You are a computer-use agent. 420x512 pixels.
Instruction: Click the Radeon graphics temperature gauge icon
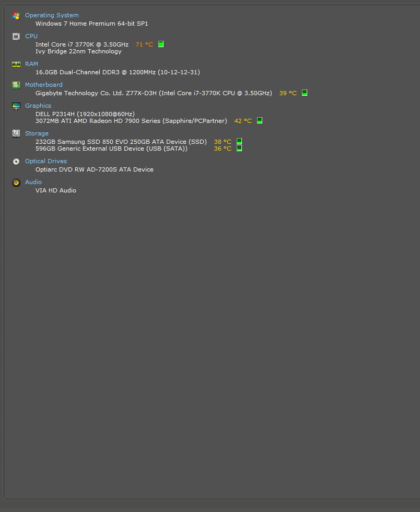pos(259,120)
